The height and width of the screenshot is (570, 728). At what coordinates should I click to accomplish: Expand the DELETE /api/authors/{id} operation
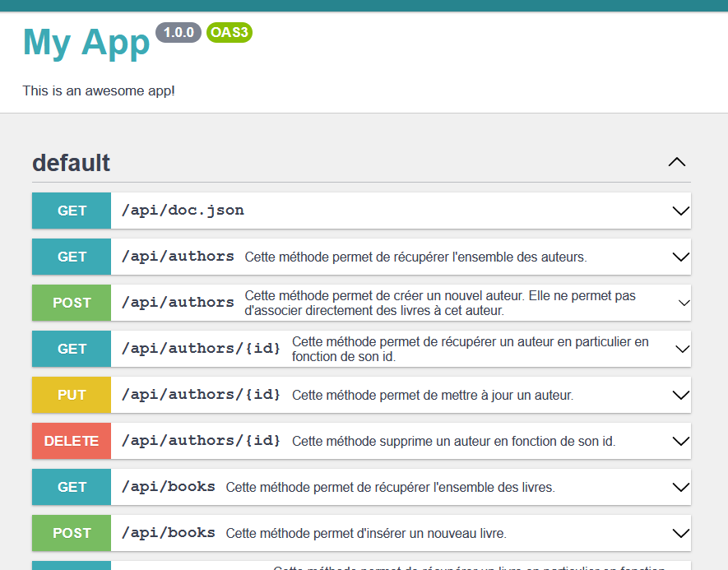coord(680,441)
